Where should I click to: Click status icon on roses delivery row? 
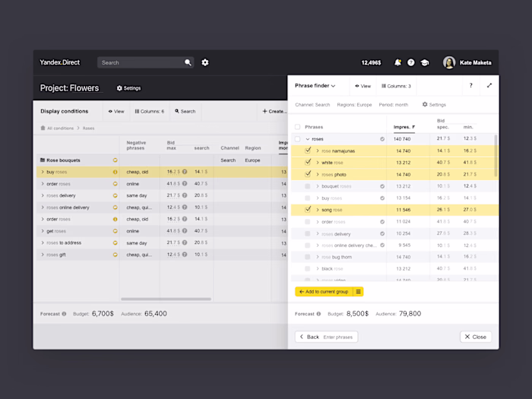[x=116, y=195]
